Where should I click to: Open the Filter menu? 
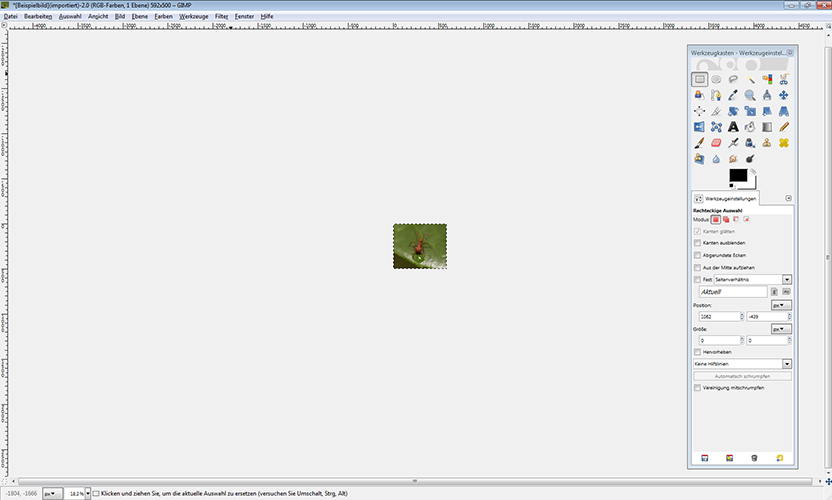pos(221,17)
